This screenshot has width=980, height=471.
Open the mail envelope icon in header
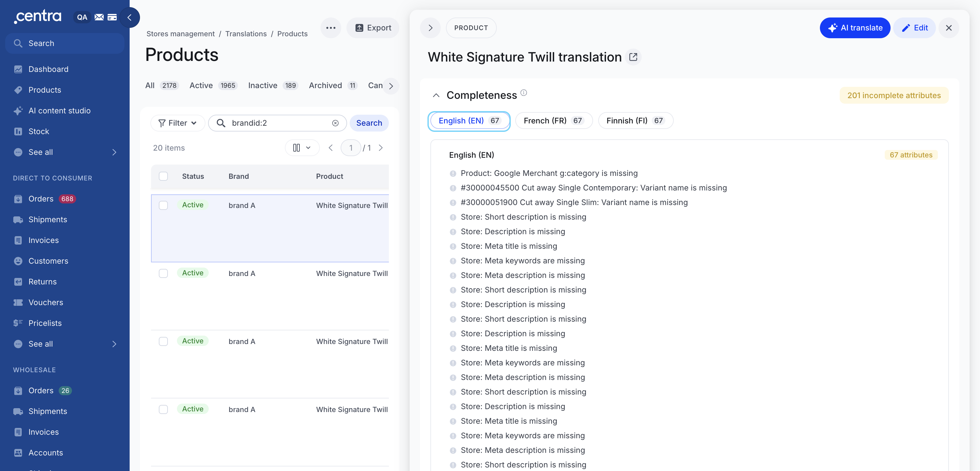pos(99,17)
